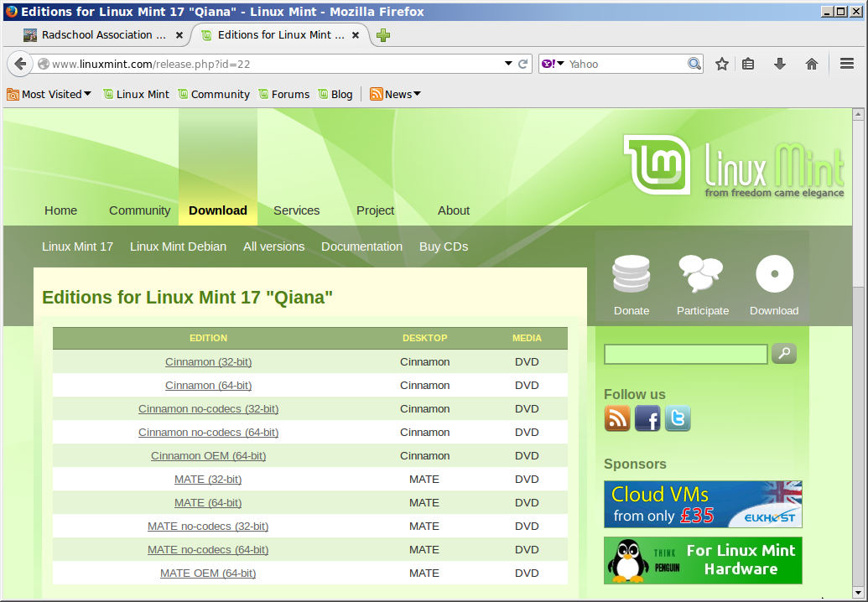This screenshot has width=868, height=602.
Task: Open the Twitter icon under Follow us
Action: coord(678,418)
